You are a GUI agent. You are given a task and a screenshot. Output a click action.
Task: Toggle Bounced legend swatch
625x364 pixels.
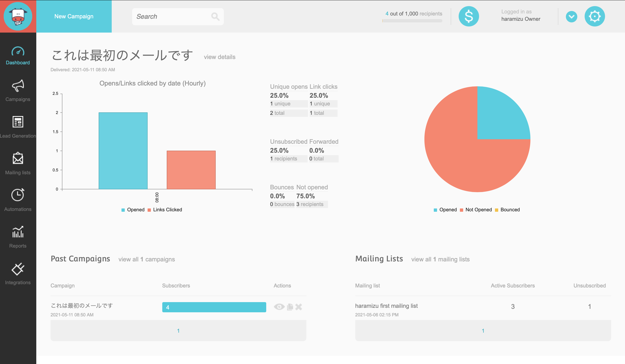click(496, 210)
